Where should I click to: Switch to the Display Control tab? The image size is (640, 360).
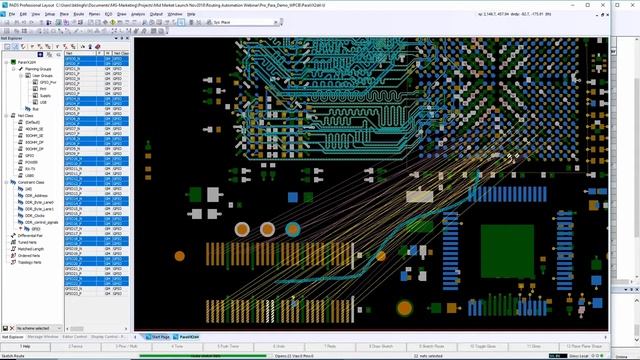[108, 337]
